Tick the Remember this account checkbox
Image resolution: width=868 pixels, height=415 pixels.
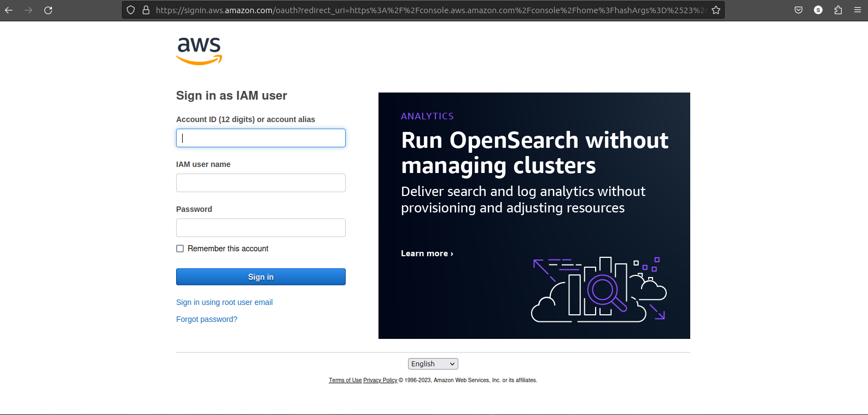pos(180,249)
